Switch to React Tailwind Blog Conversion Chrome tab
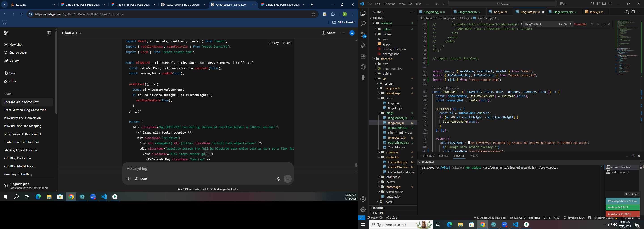This screenshot has height=229, width=644. 183,4
